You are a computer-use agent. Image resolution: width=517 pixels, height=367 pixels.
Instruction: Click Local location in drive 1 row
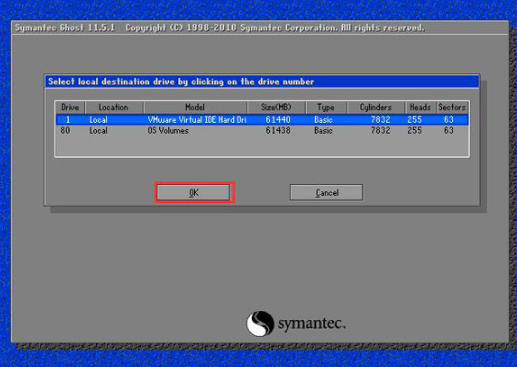[98, 120]
